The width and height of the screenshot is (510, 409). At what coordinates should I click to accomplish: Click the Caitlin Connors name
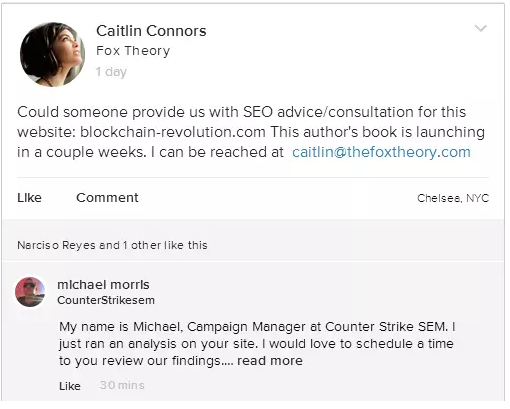[x=151, y=31]
